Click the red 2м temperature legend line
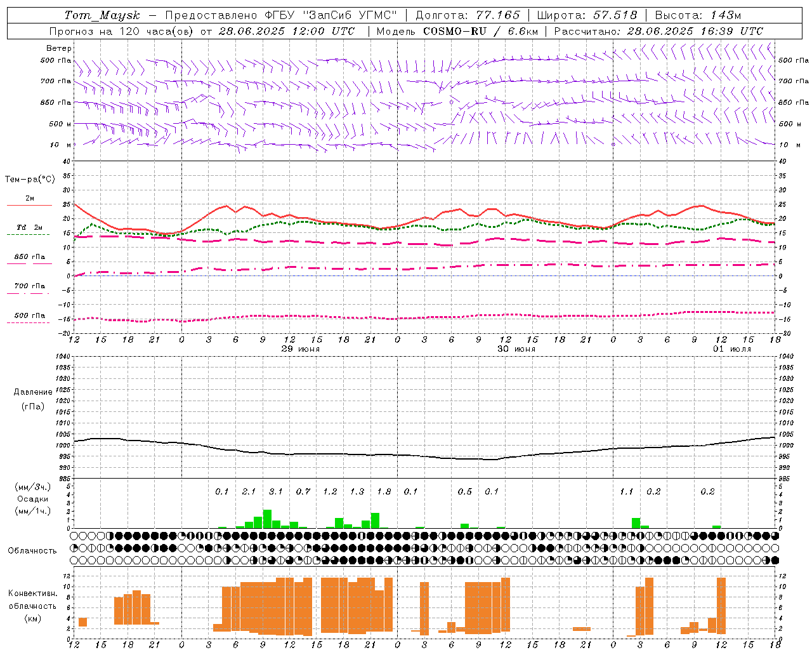 (x=30, y=205)
